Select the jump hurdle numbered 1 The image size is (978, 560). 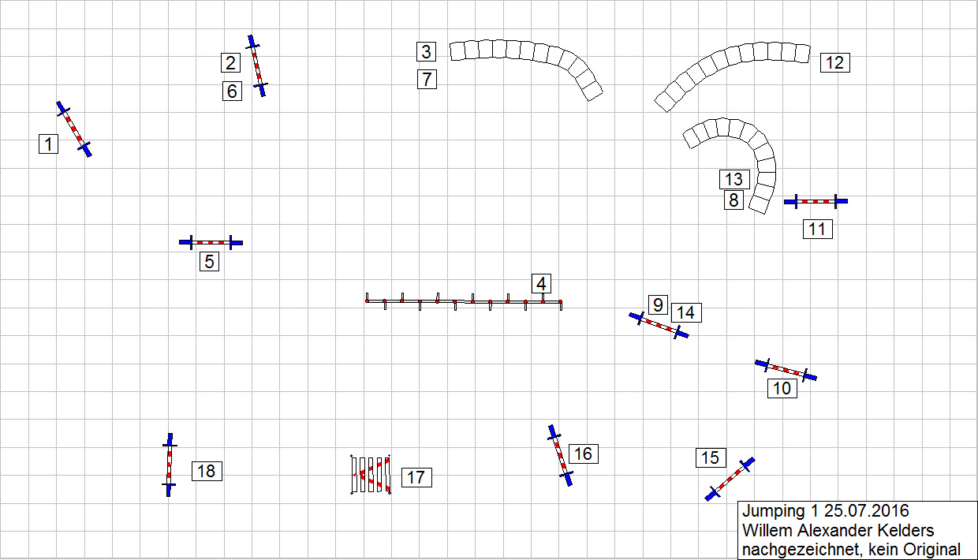pyautogui.click(x=74, y=129)
